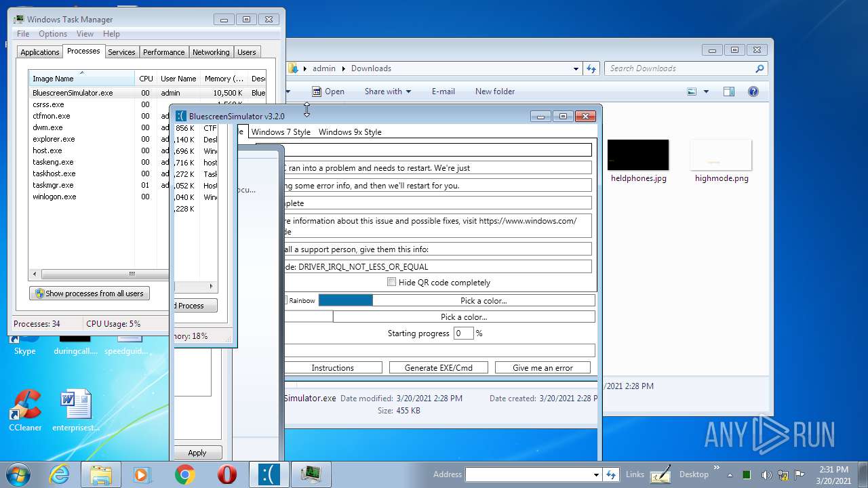
Task: Click the Give me an error button
Action: pos(542,367)
